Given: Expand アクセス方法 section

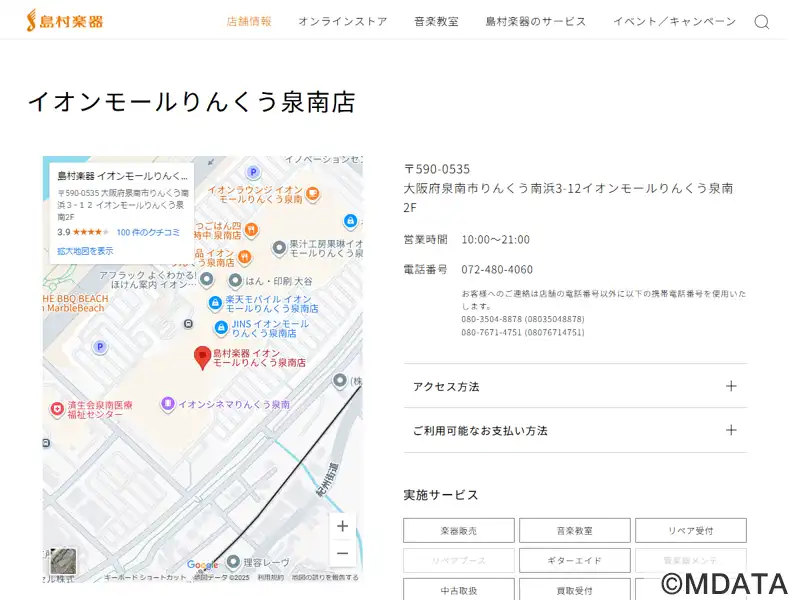Looking at the screenshot, I should [x=575, y=386].
